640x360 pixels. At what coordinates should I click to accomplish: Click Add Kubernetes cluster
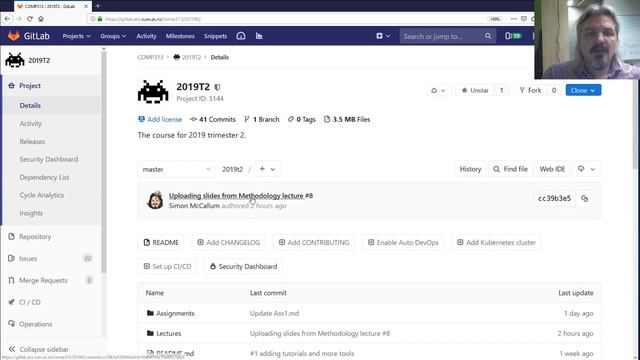click(496, 242)
